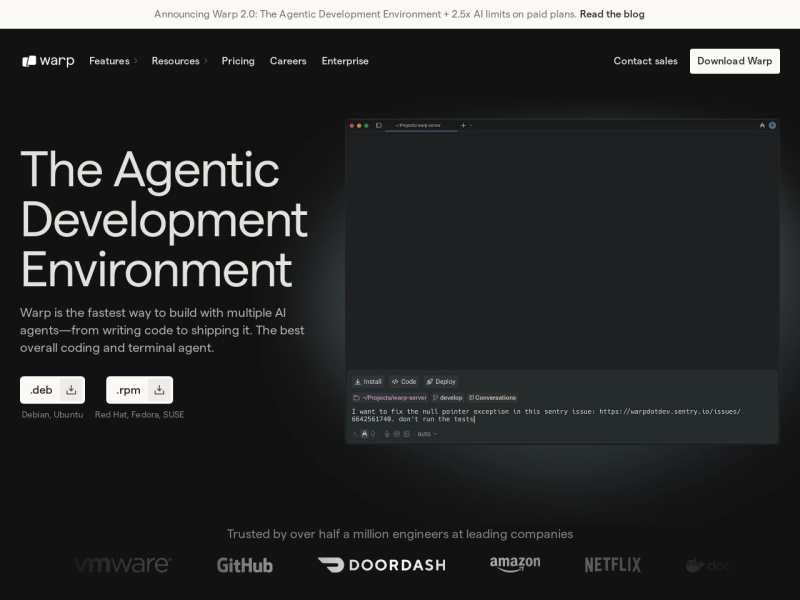Select the ~/Projects/warp-server tab

click(421, 126)
